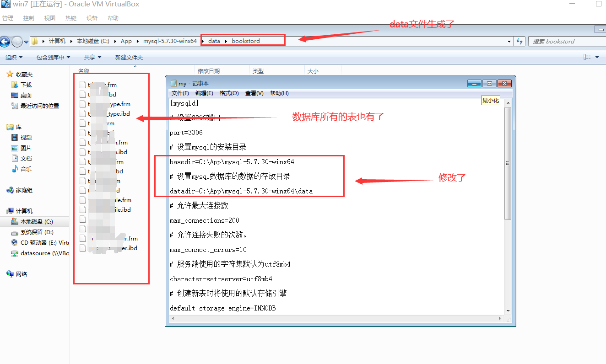Open 图片 library
Viewport: 606px width, 364px height.
pyautogui.click(x=26, y=148)
